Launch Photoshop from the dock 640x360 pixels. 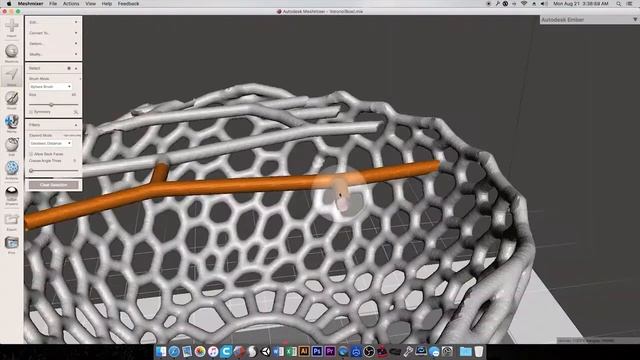[317, 351]
